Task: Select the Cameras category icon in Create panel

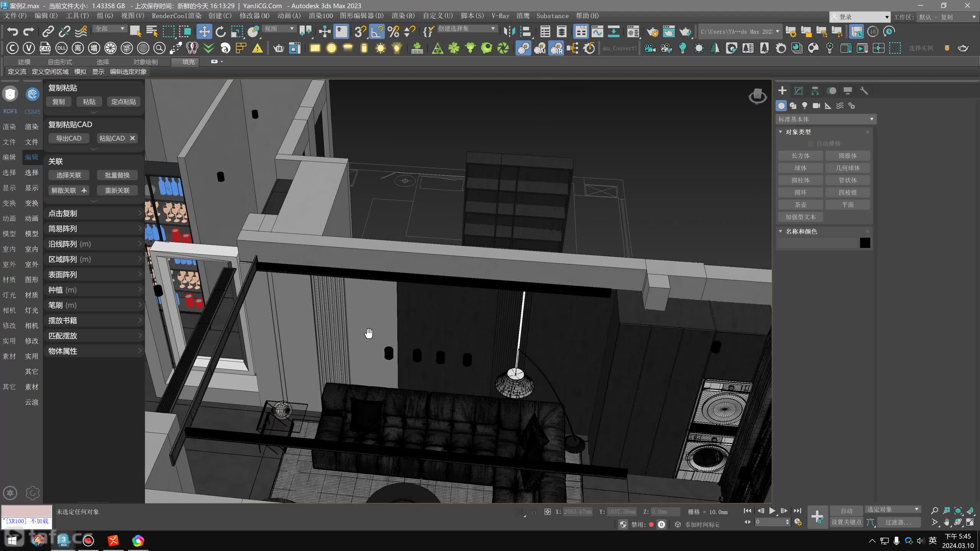Action: pyautogui.click(x=816, y=106)
